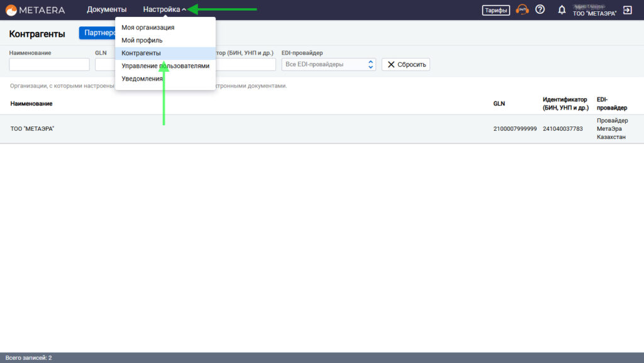Click the Сбросить reset button
Image resolution: width=644 pixels, height=363 pixels.
click(x=406, y=64)
